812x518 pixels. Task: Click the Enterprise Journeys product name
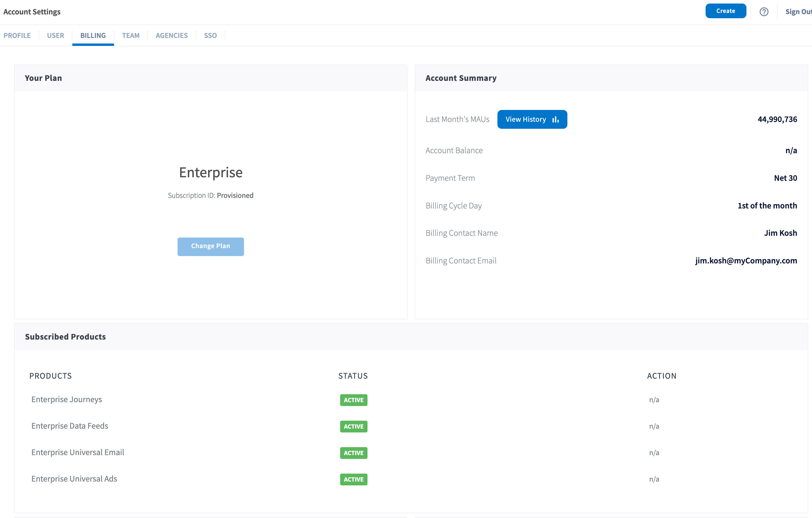pos(66,399)
